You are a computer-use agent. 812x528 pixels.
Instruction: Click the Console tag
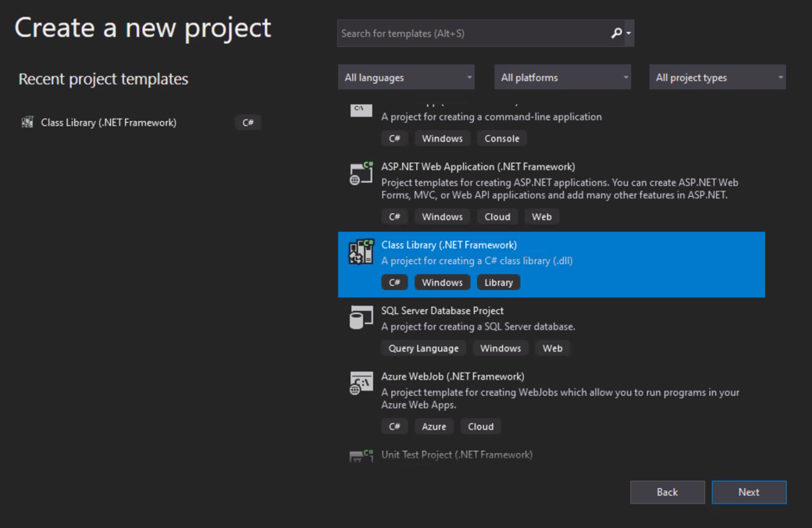[502, 138]
